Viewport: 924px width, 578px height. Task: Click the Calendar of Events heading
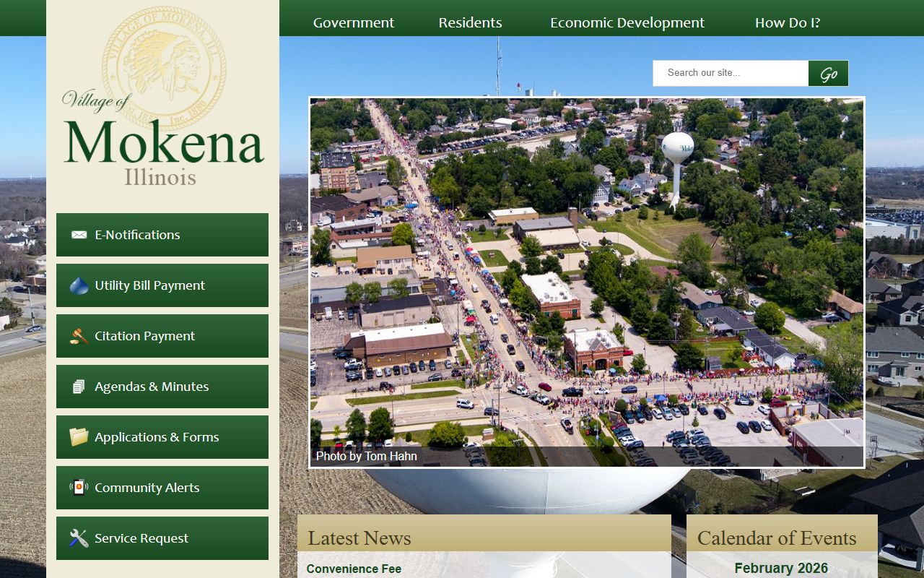pyautogui.click(x=777, y=538)
